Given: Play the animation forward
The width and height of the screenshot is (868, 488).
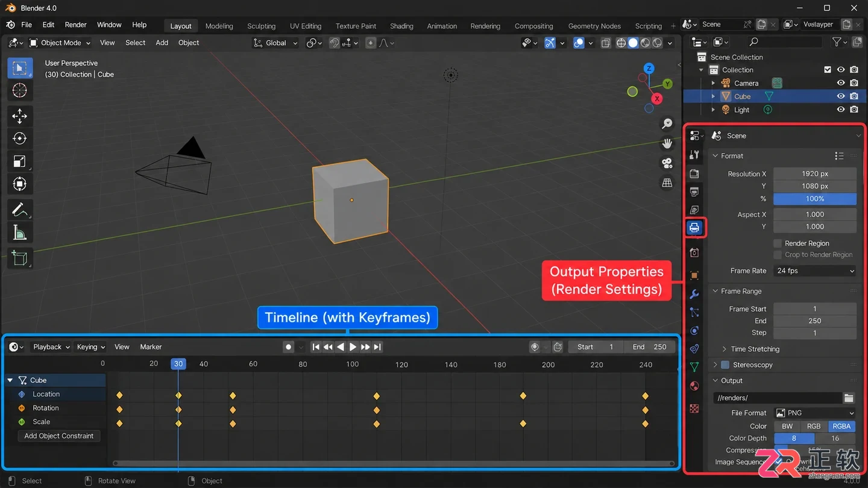Looking at the screenshot, I should pyautogui.click(x=353, y=347).
